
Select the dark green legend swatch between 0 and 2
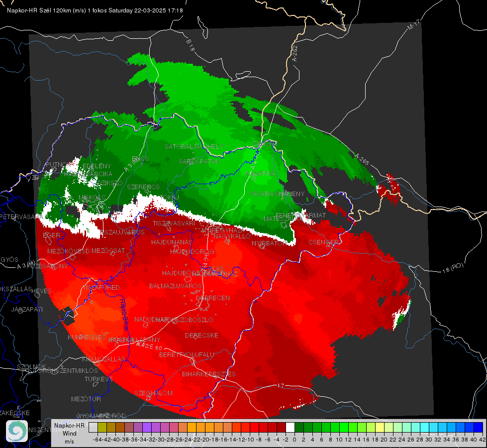(299, 428)
